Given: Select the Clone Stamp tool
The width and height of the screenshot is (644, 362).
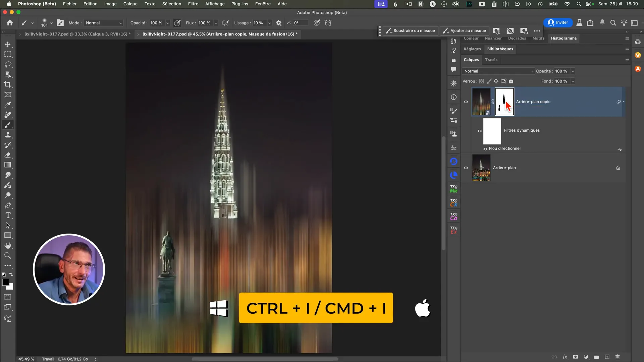Looking at the screenshot, I should pyautogui.click(x=8, y=135).
